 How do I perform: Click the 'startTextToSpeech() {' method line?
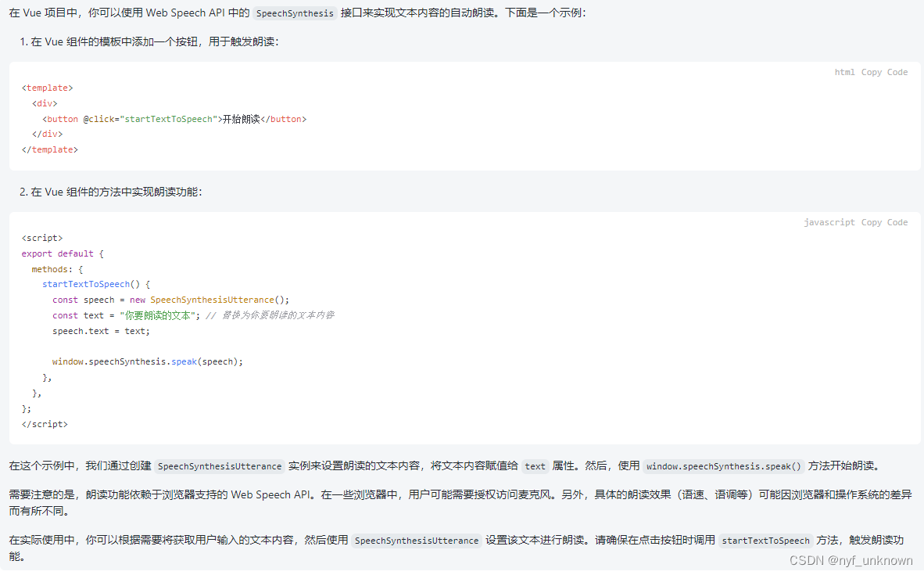click(96, 284)
